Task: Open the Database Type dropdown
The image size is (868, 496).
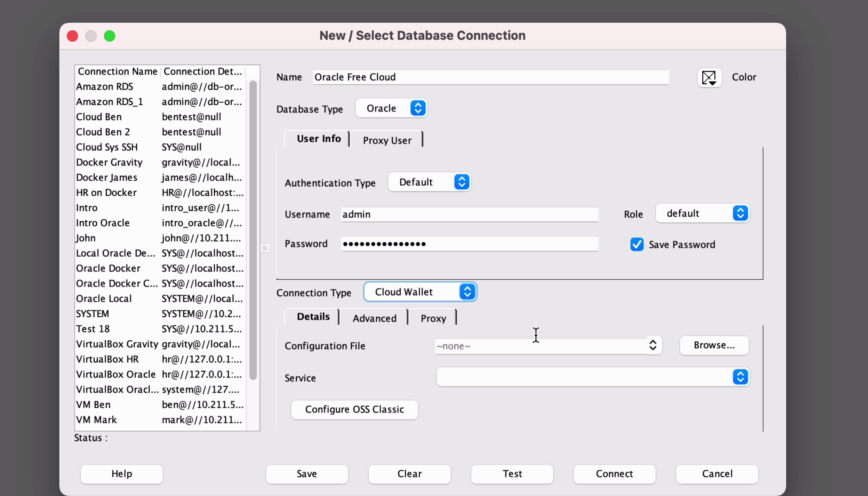Action: point(391,108)
